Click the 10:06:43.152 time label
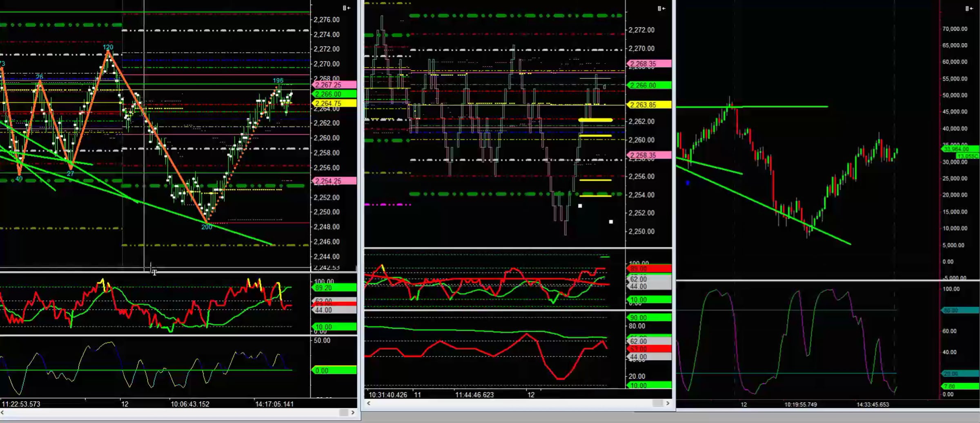Image resolution: width=980 pixels, height=423 pixels. [190, 404]
